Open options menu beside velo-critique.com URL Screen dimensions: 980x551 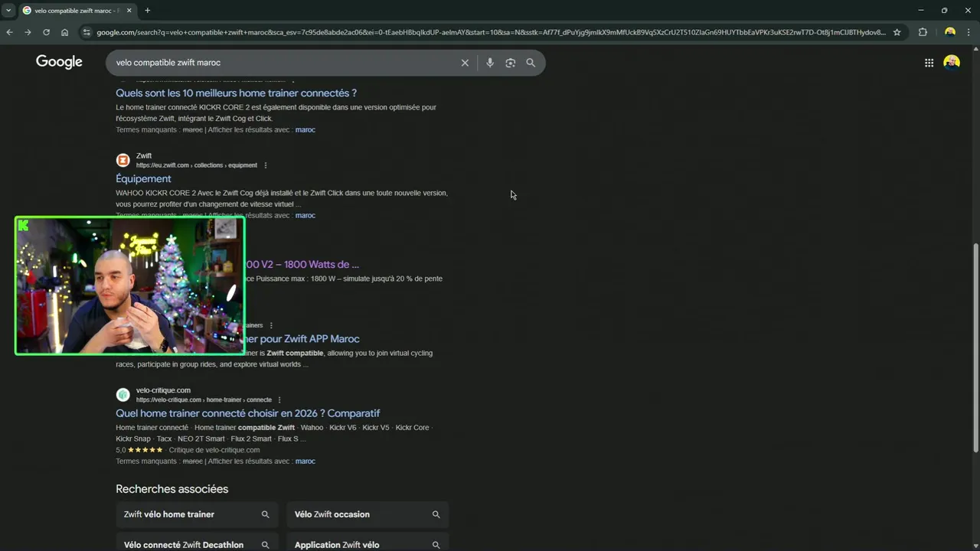click(x=279, y=399)
